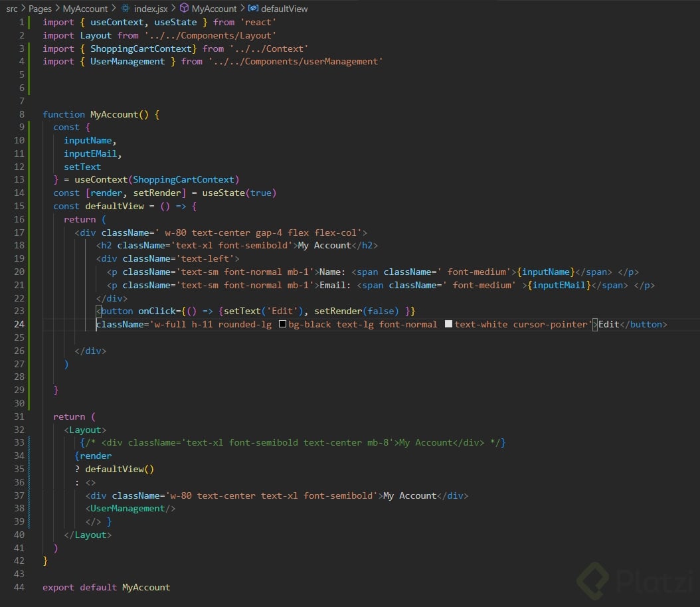
Task: Open the Pages breadcrumb segment
Action: tap(40, 9)
